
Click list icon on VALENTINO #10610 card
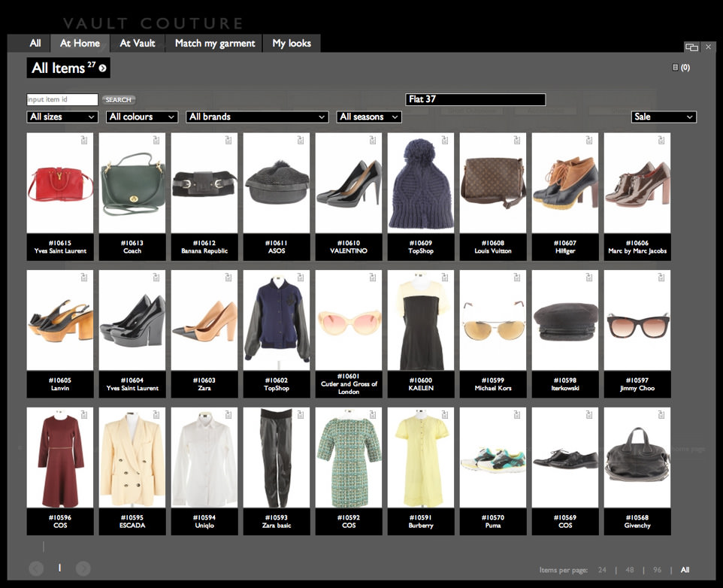pos(373,140)
